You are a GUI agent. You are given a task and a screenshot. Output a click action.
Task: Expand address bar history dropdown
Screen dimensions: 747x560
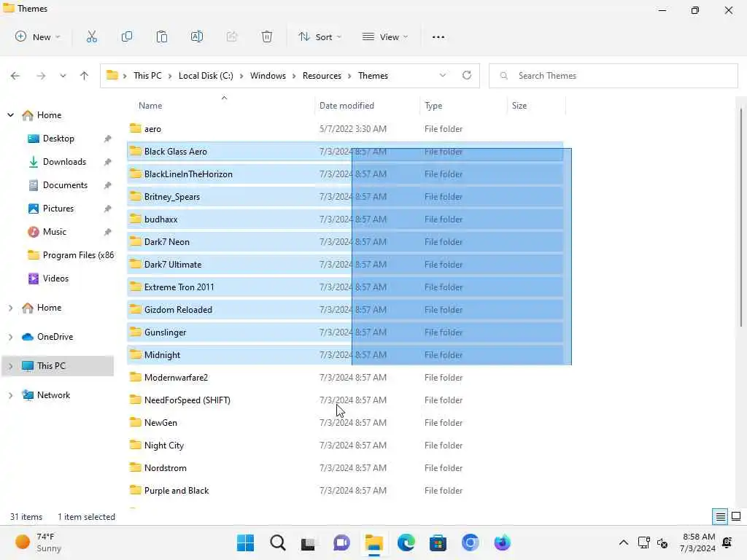click(443, 75)
